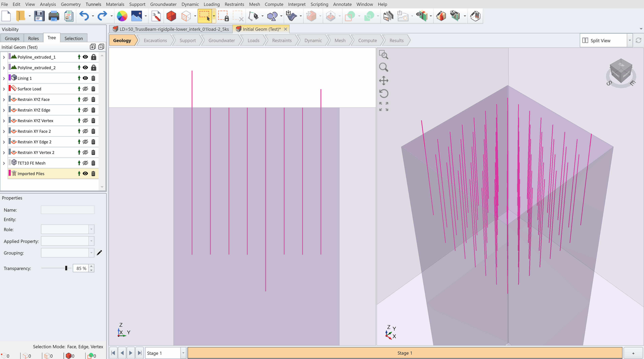Hide Imported Piles using its eye icon

[x=85, y=173]
